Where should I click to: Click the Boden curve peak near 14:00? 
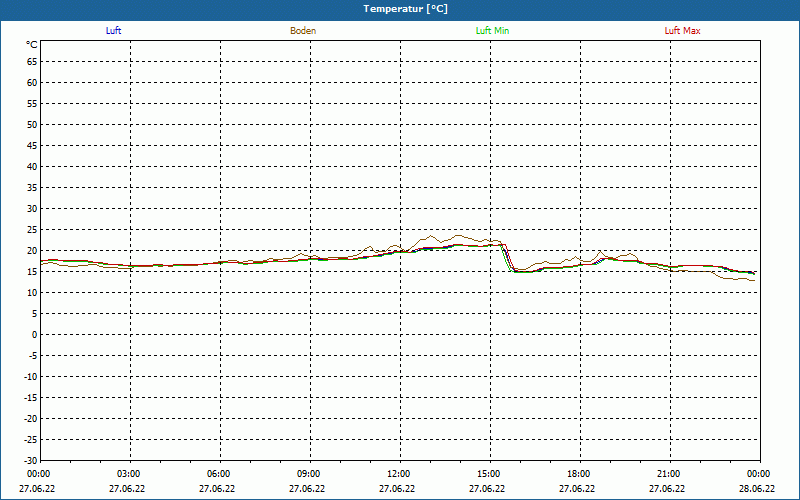point(459,236)
